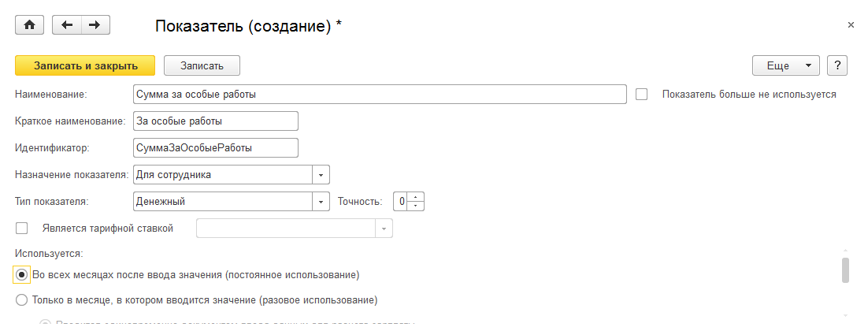Viewport: 868px width, 331px height.
Task: Select 'Только в месяце' разовое использование option
Action: [x=22, y=300]
